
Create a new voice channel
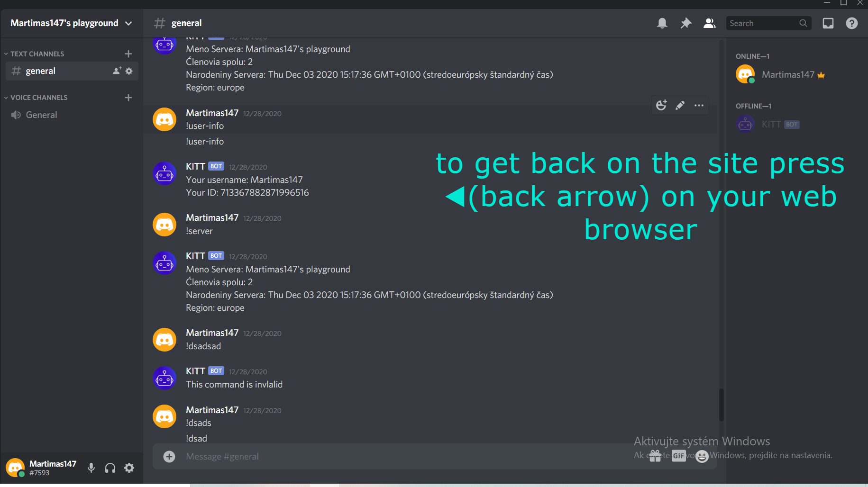128,98
